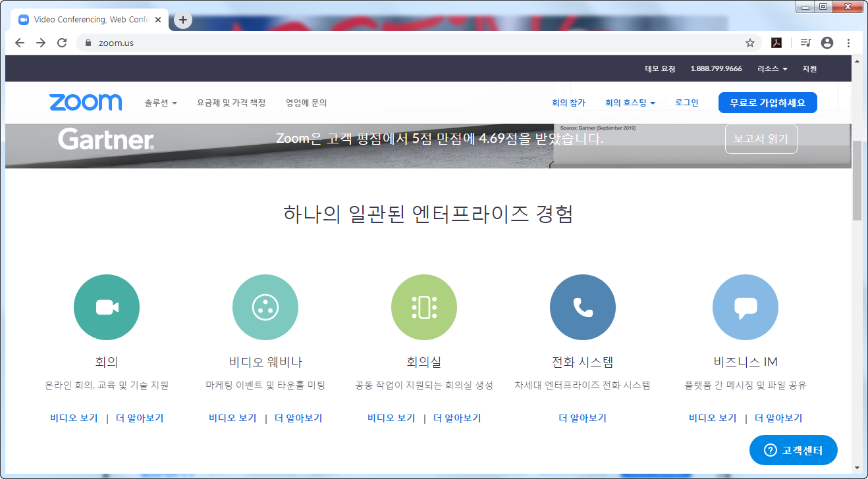The width and height of the screenshot is (868, 479).
Task: Click 비디오 보기 under 회의실
Action: click(391, 418)
